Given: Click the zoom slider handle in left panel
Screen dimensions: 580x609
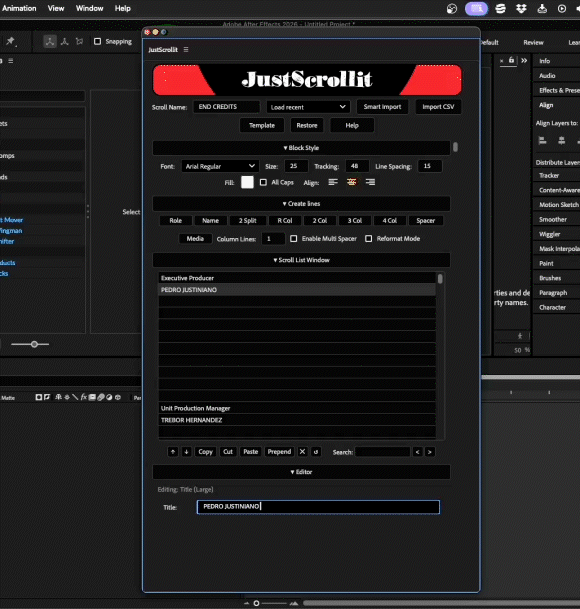Looking at the screenshot, I should [34, 344].
